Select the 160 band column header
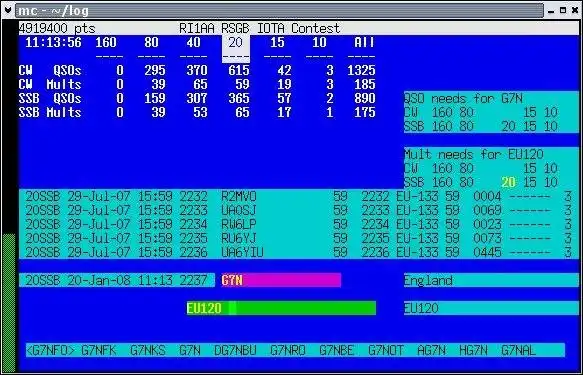Screen dimensions: 583x375 point(106,42)
